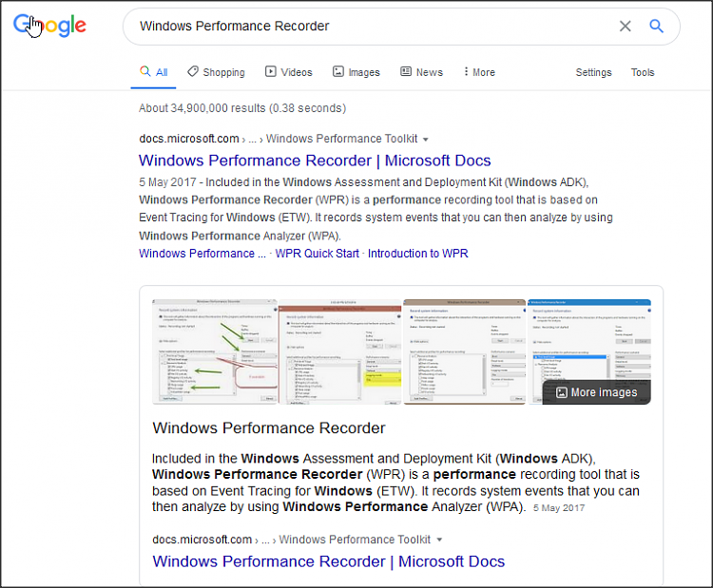The width and height of the screenshot is (713, 588).
Task: Open the Google logo homepage
Action: tap(49, 25)
